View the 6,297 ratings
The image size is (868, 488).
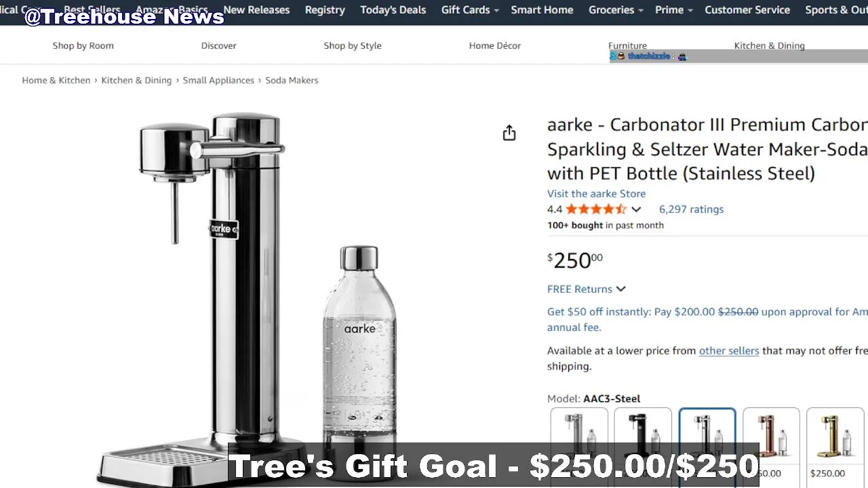click(691, 209)
